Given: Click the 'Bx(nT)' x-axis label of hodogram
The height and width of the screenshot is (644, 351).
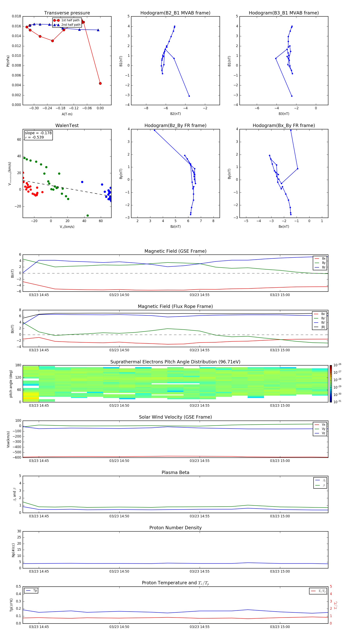Looking at the screenshot, I should 284,227.
